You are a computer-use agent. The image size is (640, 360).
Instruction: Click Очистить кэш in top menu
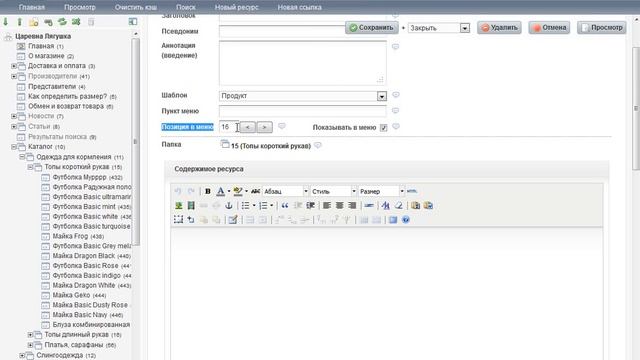[x=136, y=7]
